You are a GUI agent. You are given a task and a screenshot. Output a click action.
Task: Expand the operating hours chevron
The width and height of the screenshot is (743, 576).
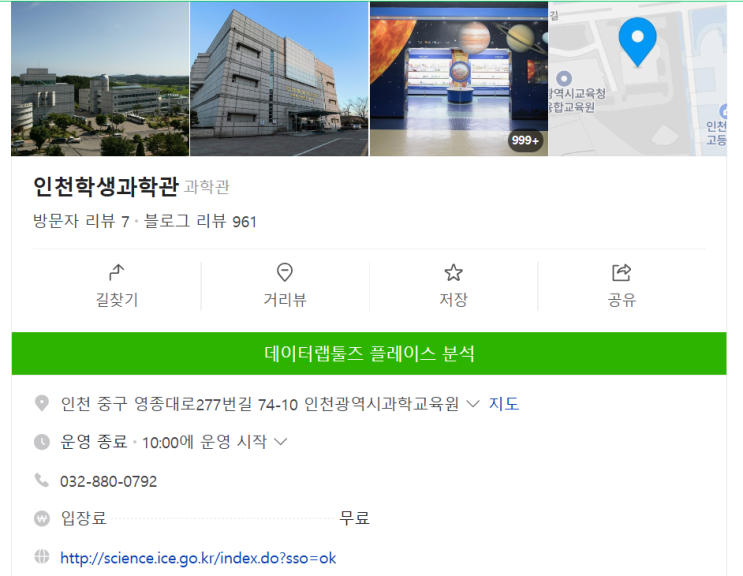click(x=281, y=442)
